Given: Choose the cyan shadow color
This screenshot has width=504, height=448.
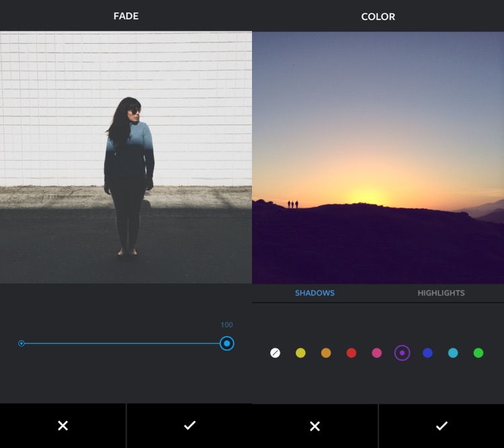Looking at the screenshot, I should (453, 352).
